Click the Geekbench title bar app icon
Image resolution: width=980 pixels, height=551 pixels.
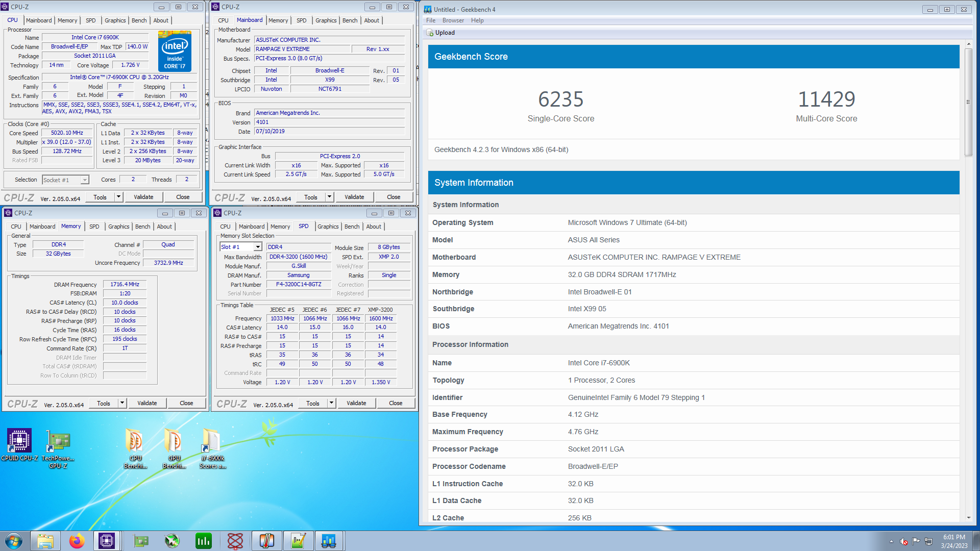coord(428,9)
